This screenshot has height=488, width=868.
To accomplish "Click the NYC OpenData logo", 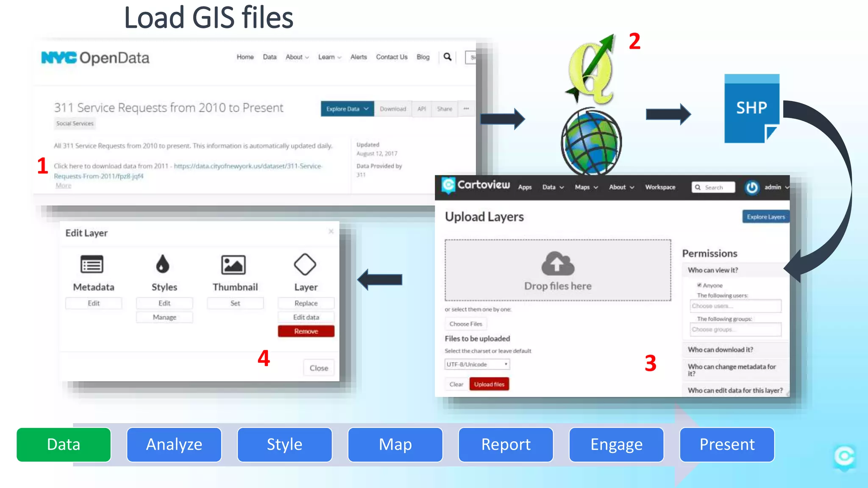I will 95,58.
